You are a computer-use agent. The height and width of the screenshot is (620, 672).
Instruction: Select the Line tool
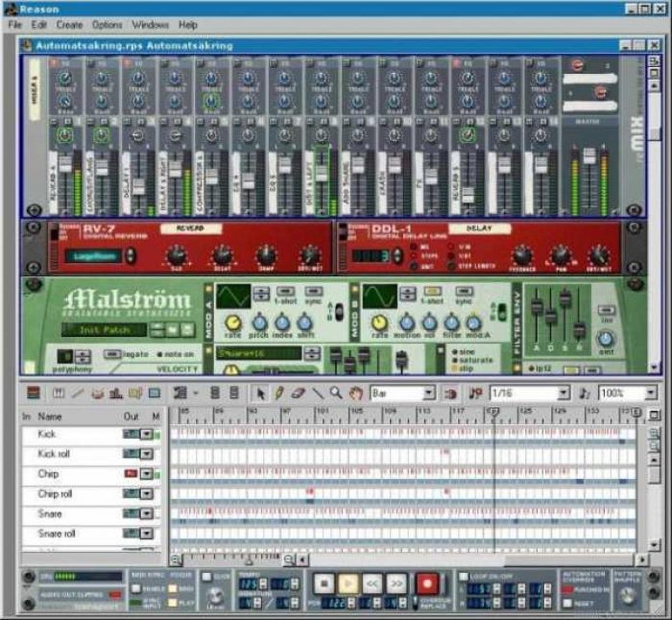(317, 393)
